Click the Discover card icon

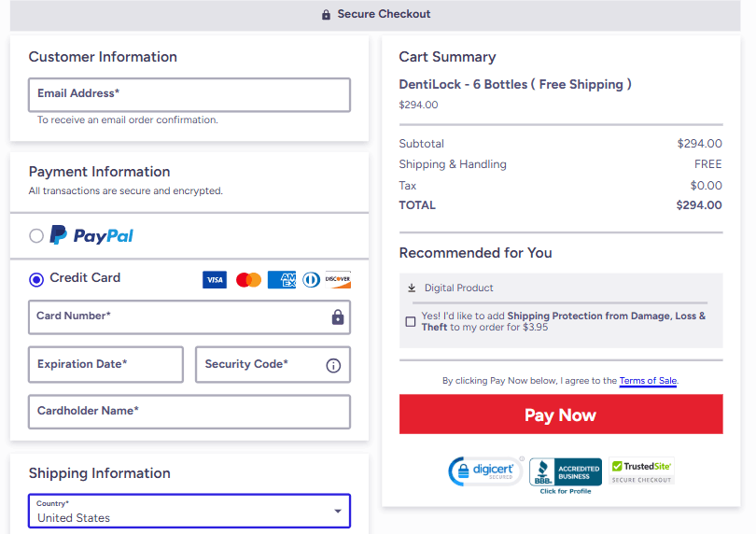[338, 280]
